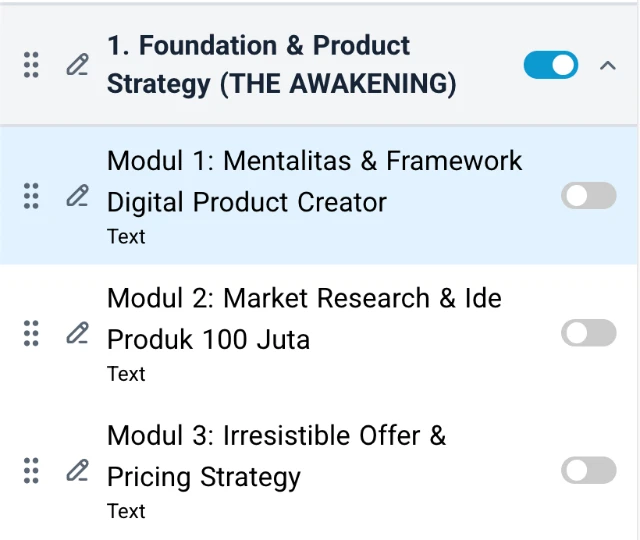The width and height of the screenshot is (640, 540).
Task: Click the drag handle for Foundation & Product Strategy
Action: coord(31,66)
